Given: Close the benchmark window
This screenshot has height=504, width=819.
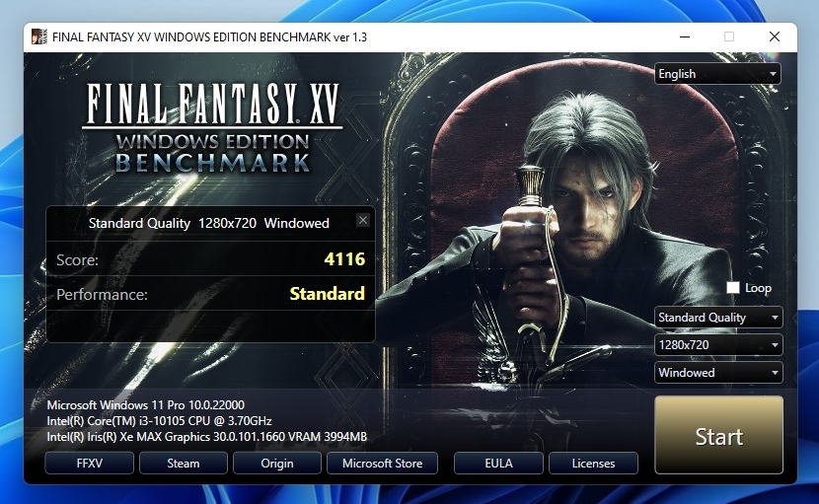Looking at the screenshot, I should [774, 36].
